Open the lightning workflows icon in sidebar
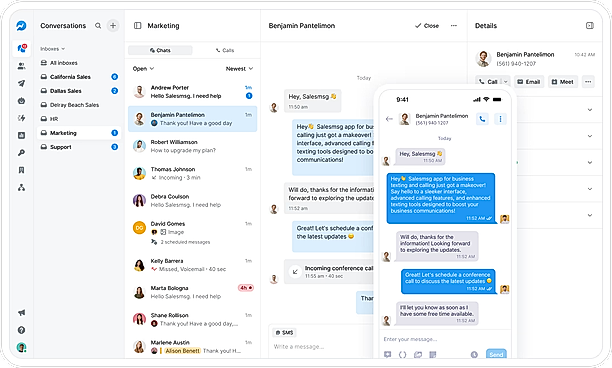The height and width of the screenshot is (368, 612). [x=21, y=118]
